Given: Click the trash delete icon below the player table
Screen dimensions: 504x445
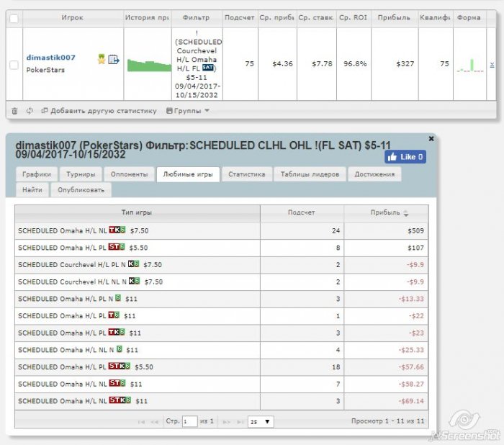Looking at the screenshot, I should (x=14, y=111).
